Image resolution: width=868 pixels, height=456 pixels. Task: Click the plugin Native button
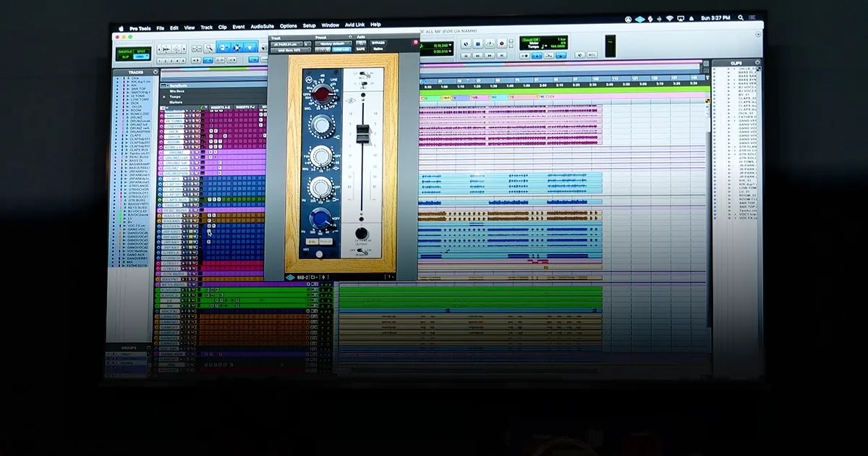[378, 49]
